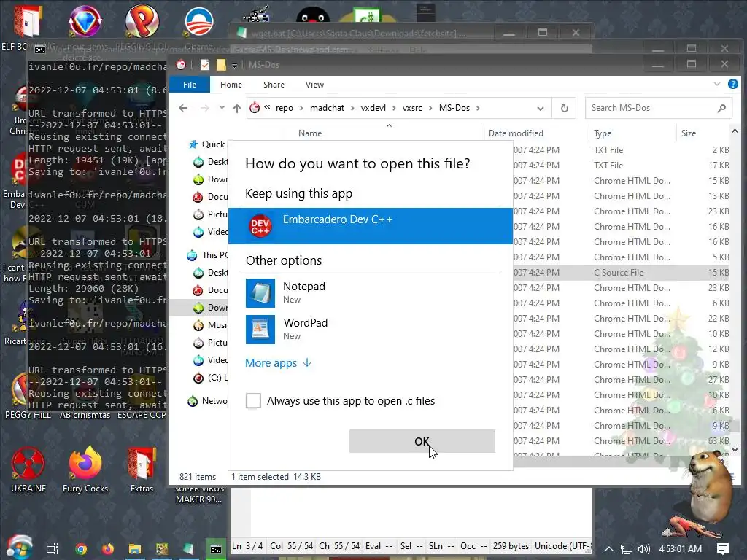Click madchat in the address path
This screenshot has height=560, width=747.
tap(327, 108)
